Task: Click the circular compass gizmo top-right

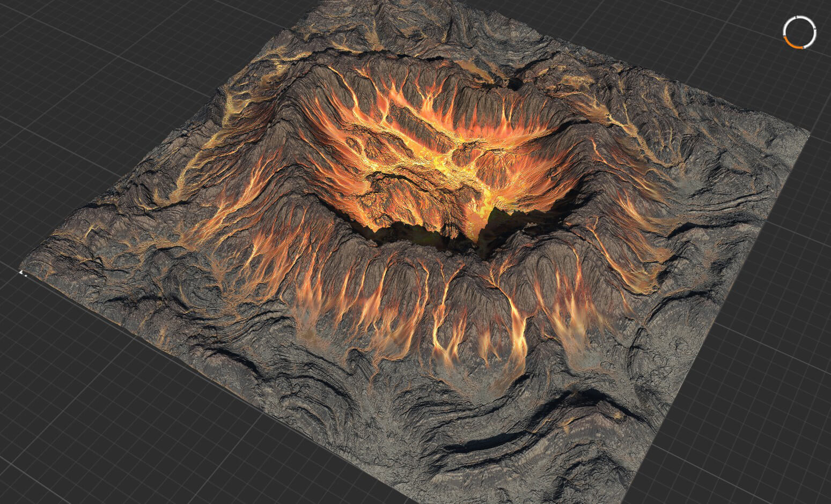Action: [800, 32]
